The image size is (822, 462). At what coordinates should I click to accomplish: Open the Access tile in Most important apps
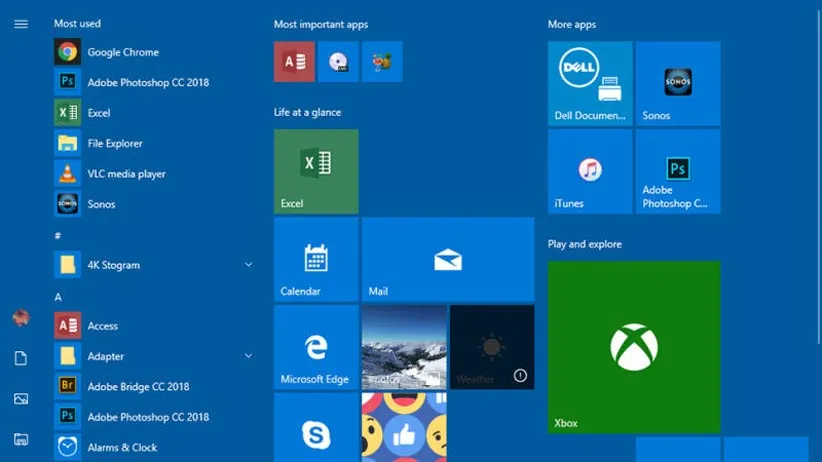tap(294, 62)
